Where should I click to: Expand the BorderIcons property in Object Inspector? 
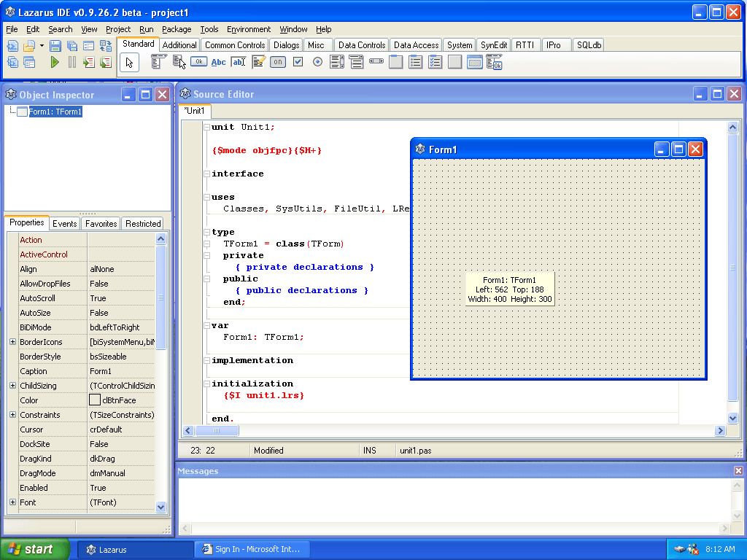click(12, 342)
